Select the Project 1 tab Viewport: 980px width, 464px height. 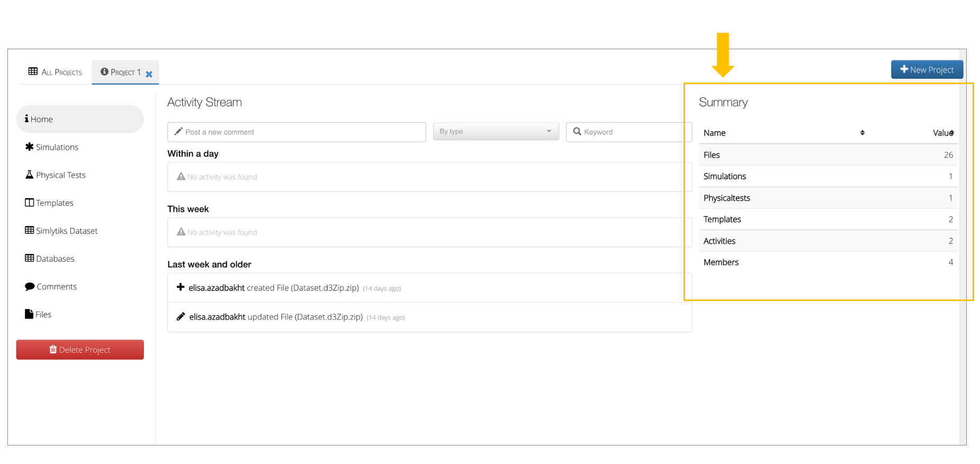pyautogui.click(x=121, y=72)
